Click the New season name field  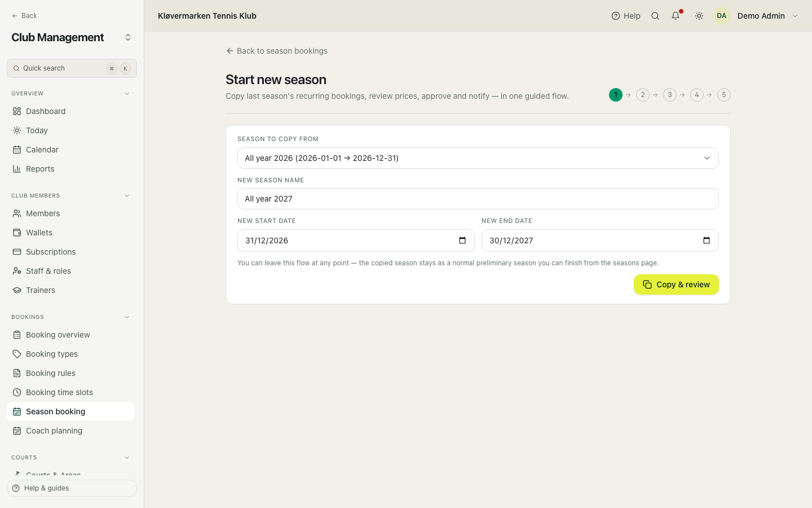coord(478,199)
